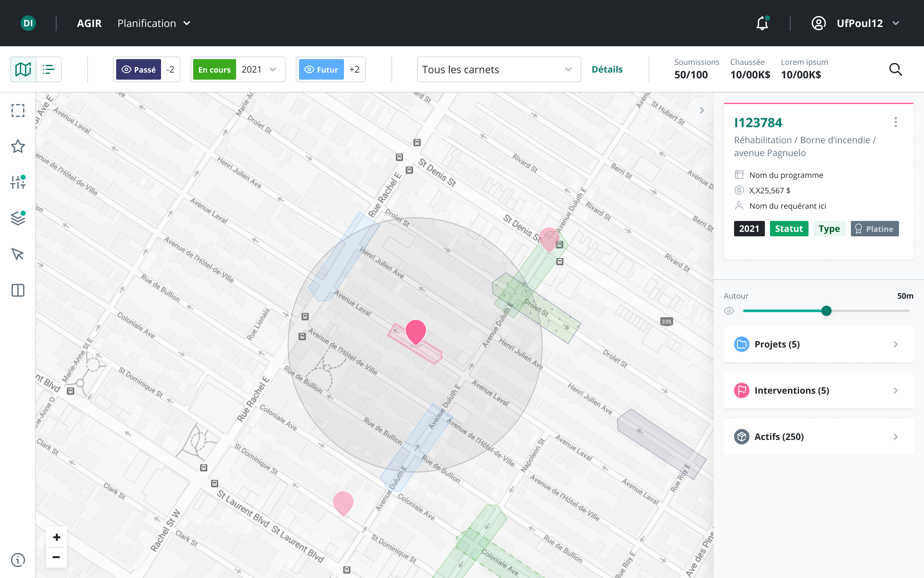Click the Actifs cube icon
This screenshot has width=924, height=578.
click(x=741, y=437)
